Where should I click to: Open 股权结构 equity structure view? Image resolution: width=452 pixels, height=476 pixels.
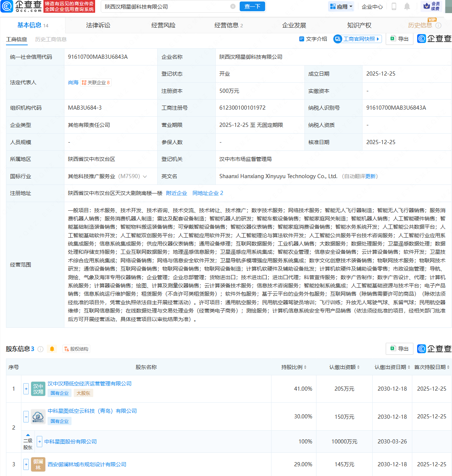(x=76, y=349)
